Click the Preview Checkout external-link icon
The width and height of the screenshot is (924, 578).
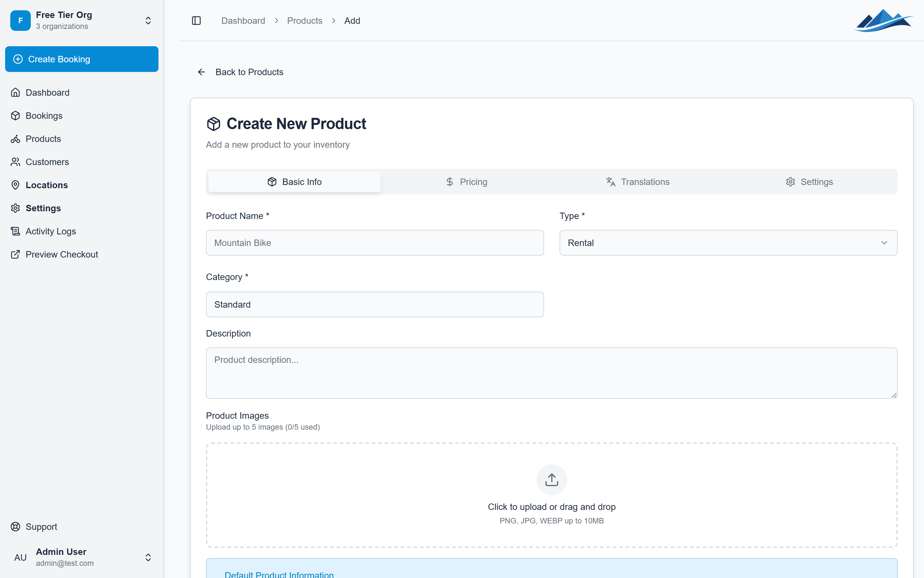click(x=15, y=254)
